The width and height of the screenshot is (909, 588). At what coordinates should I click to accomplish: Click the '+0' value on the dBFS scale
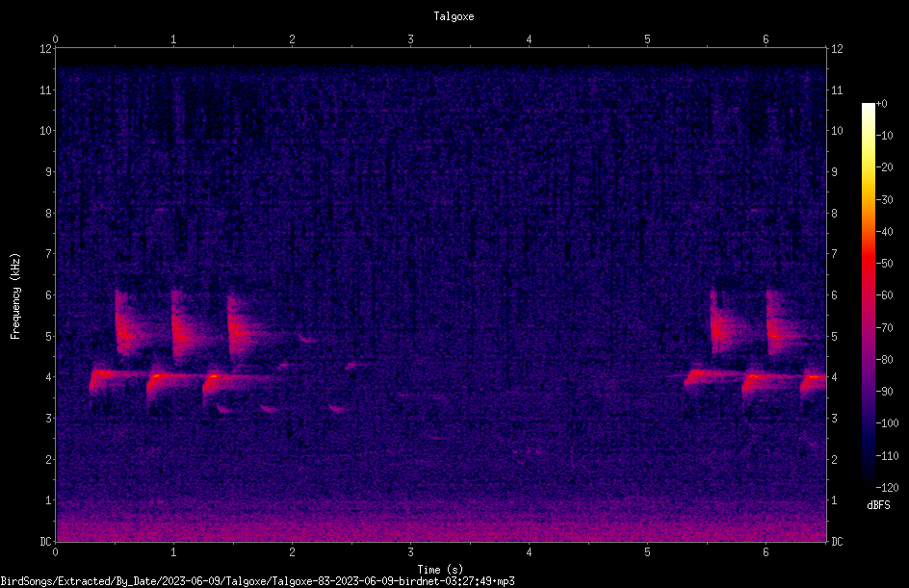pyautogui.click(x=882, y=104)
